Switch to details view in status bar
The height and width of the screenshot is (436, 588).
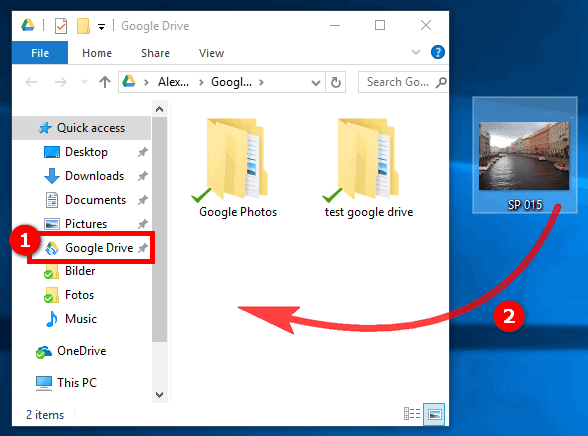412,414
